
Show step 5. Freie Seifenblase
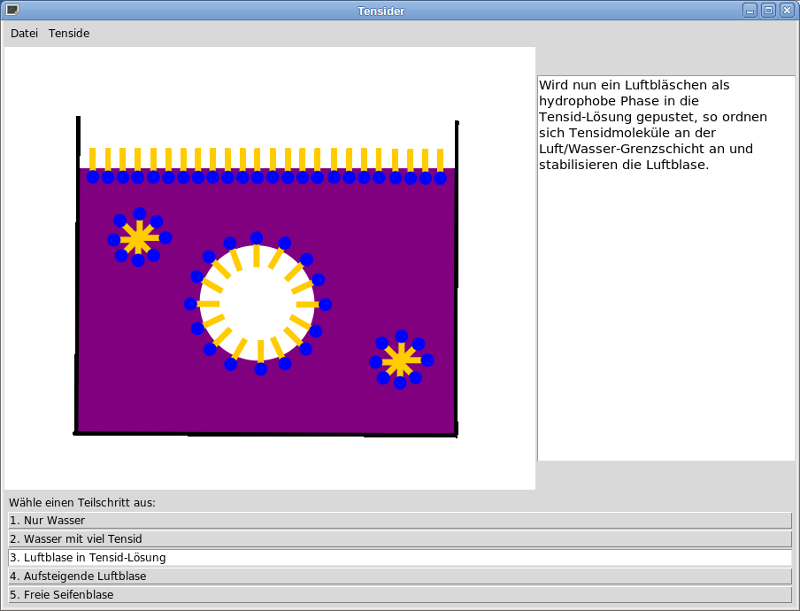(x=400, y=594)
